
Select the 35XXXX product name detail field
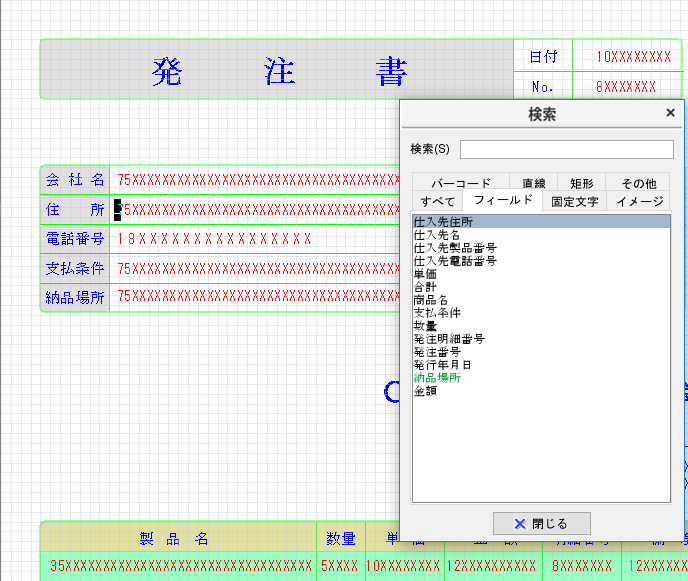click(181, 566)
